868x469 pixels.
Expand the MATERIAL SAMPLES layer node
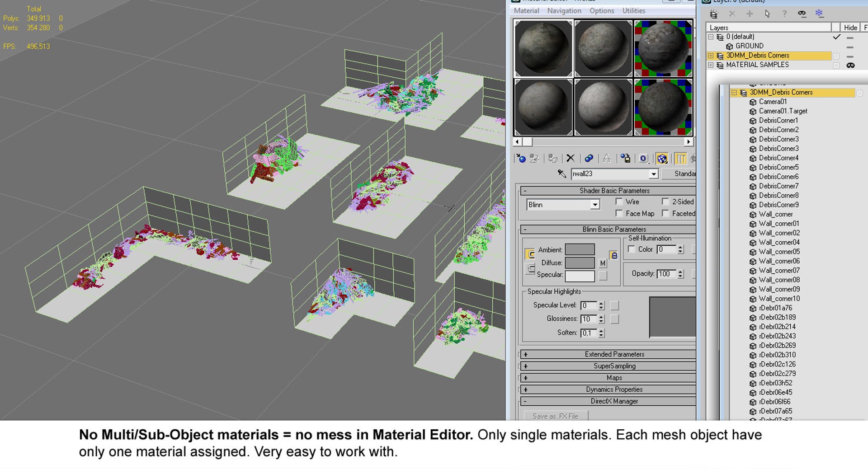[x=711, y=65]
